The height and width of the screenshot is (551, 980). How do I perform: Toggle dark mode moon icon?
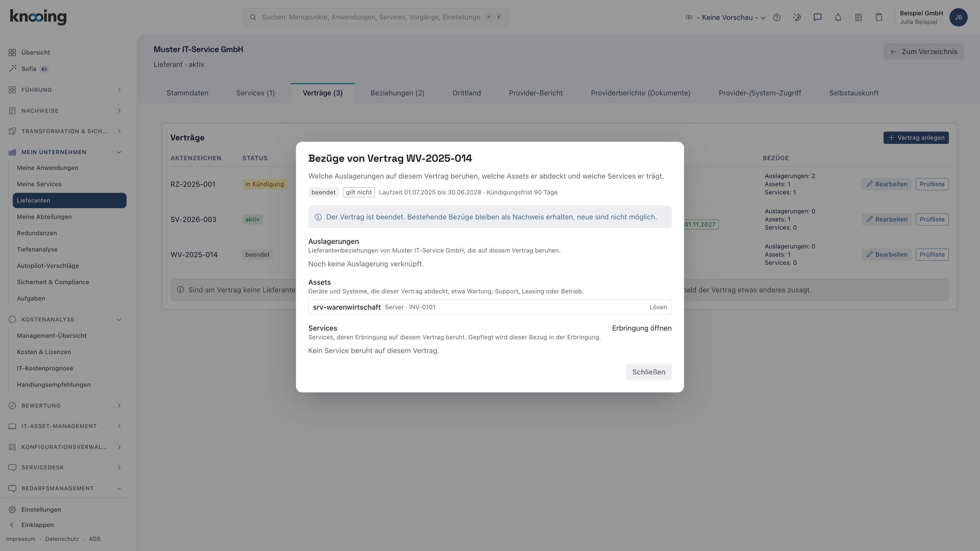[797, 18]
